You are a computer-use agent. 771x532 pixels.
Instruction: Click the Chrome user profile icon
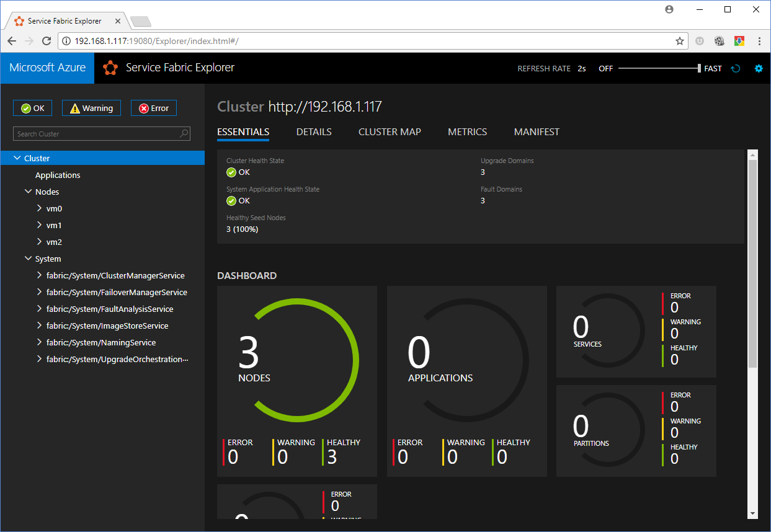(669, 9)
